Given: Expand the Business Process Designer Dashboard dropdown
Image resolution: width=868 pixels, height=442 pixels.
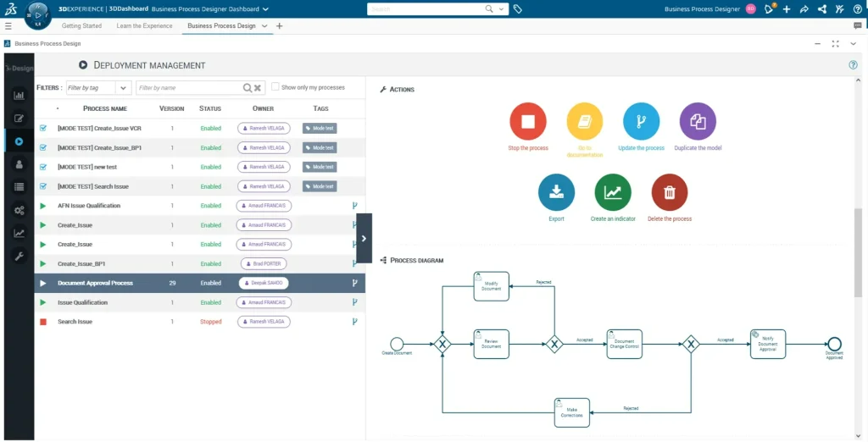Looking at the screenshot, I should tap(265, 9).
